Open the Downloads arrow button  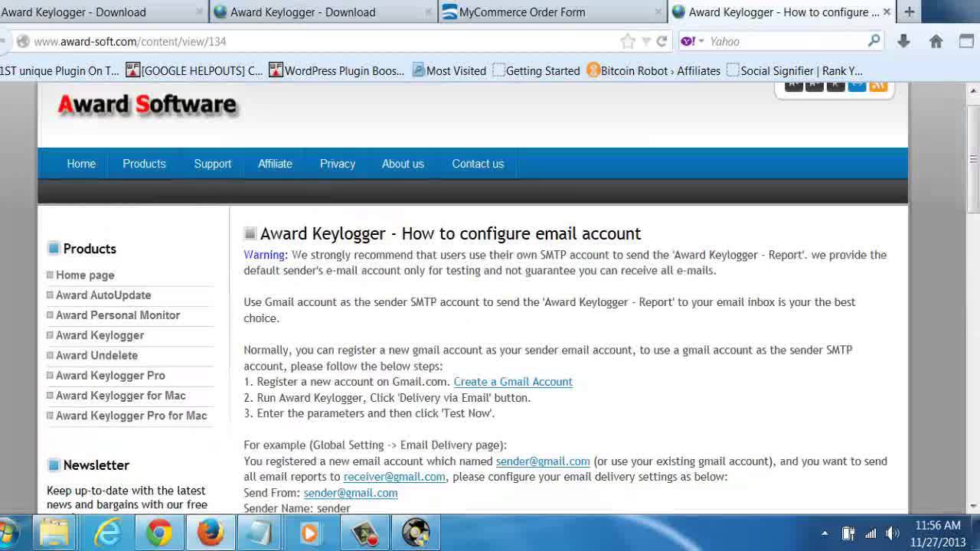point(903,41)
